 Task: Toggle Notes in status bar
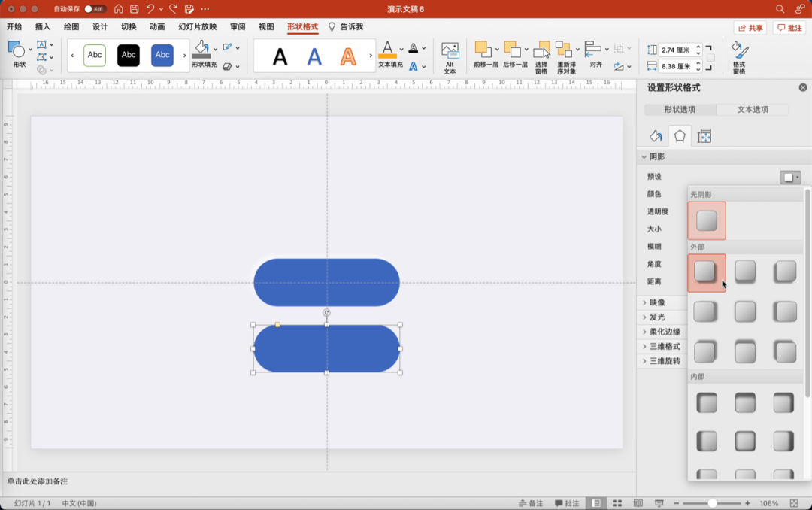tap(531, 503)
